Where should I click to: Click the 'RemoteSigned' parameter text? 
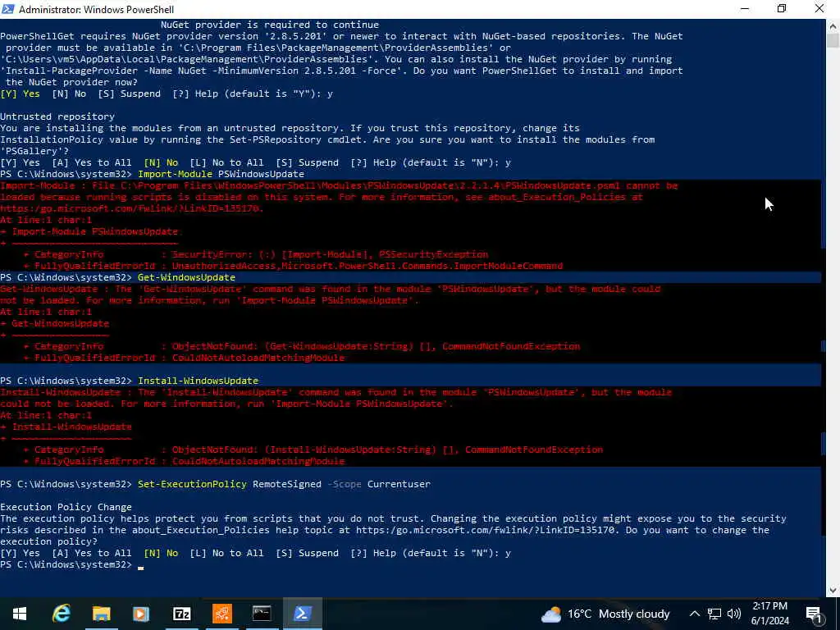[x=287, y=484]
